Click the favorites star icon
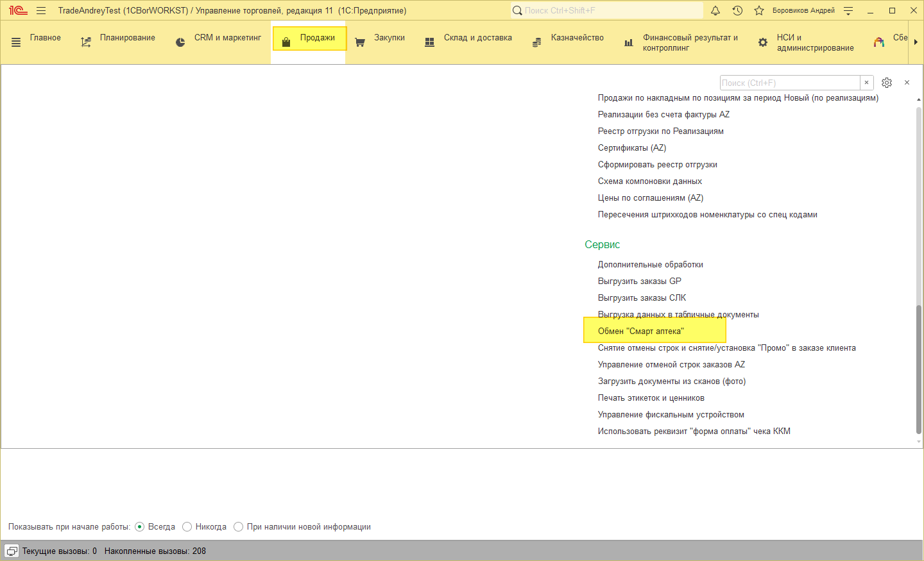Screen dimensions: 924x561 click(x=759, y=10)
